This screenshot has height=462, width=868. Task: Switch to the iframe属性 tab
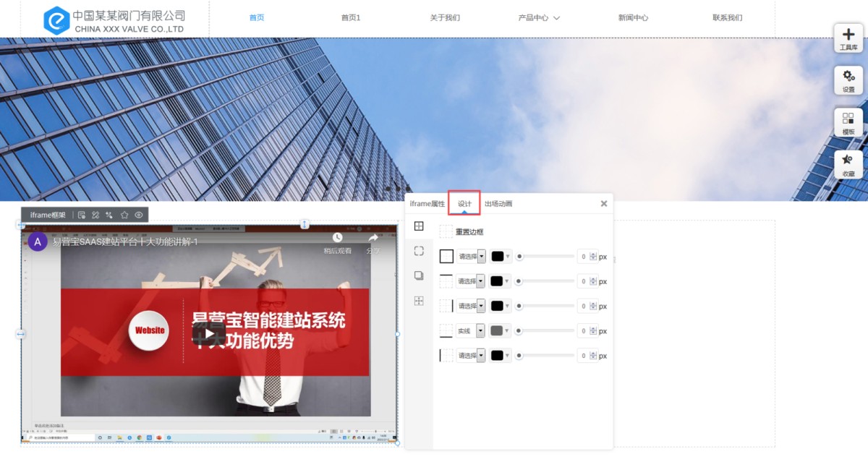[x=427, y=204]
